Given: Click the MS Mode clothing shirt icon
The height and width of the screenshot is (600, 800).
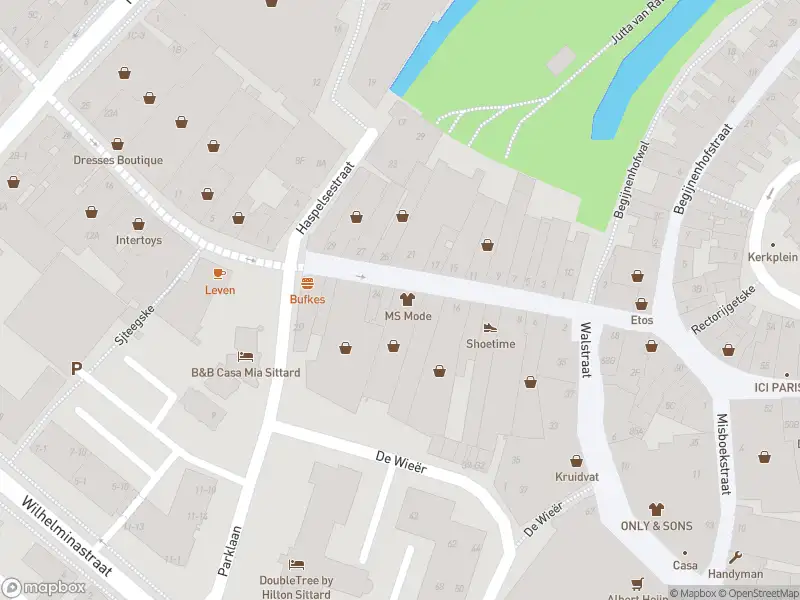Looking at the screenshot, I should (x=407, y=299).
